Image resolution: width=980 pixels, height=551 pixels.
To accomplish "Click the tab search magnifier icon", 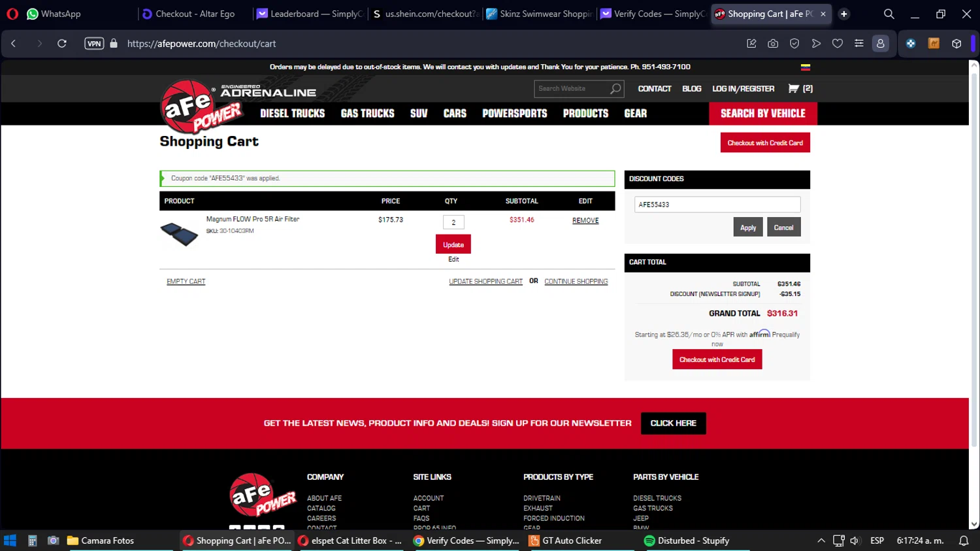I will [889, 14].
